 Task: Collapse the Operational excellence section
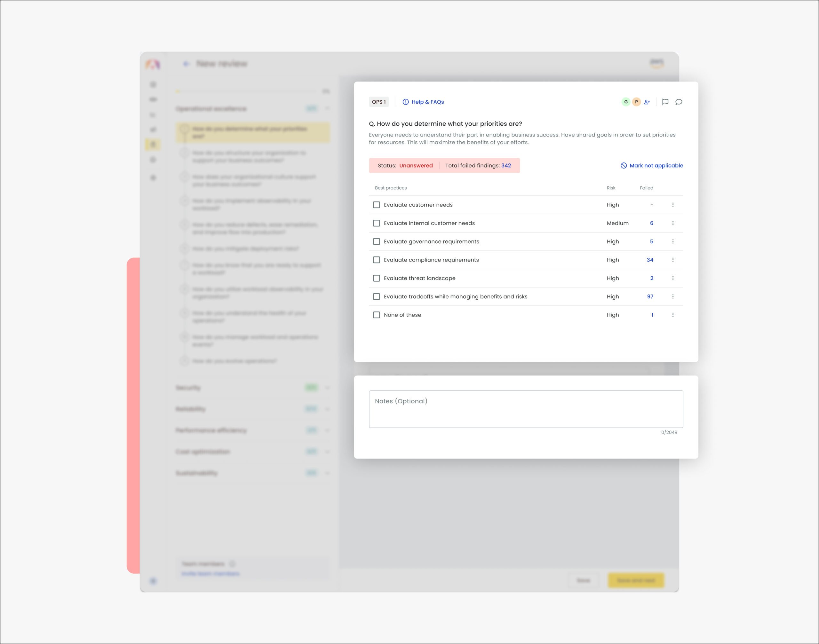pyautogui.click(x=327, y=109)
